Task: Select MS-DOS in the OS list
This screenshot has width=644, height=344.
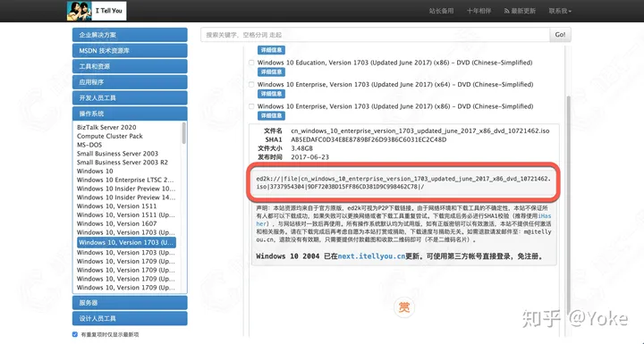Action: tap(89, 145)
